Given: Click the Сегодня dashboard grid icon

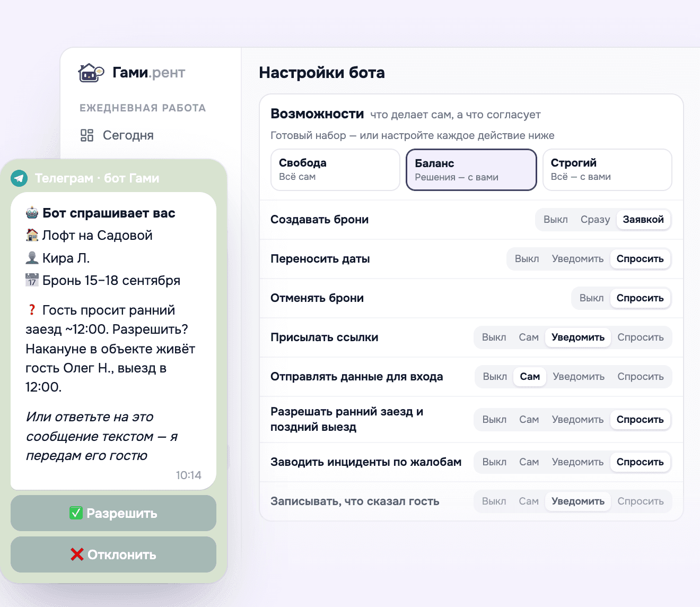Looking at the screenshot, I should pos(87,135).
